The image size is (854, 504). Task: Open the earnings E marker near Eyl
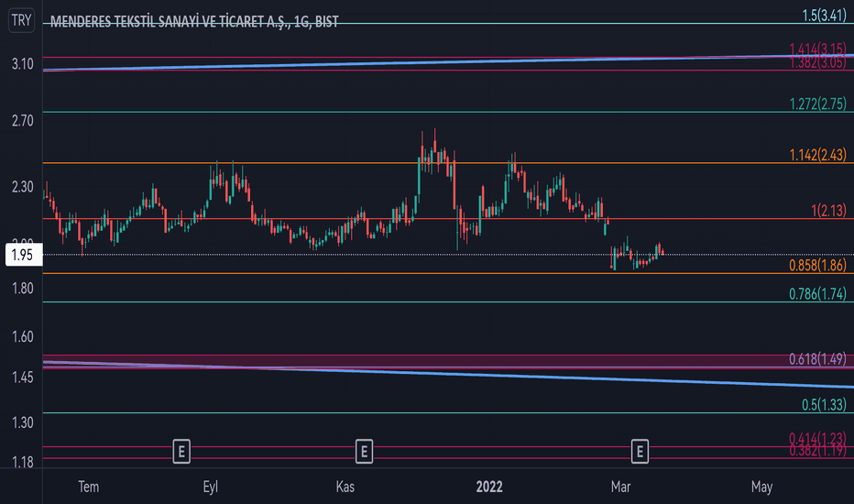pos(181,451)
